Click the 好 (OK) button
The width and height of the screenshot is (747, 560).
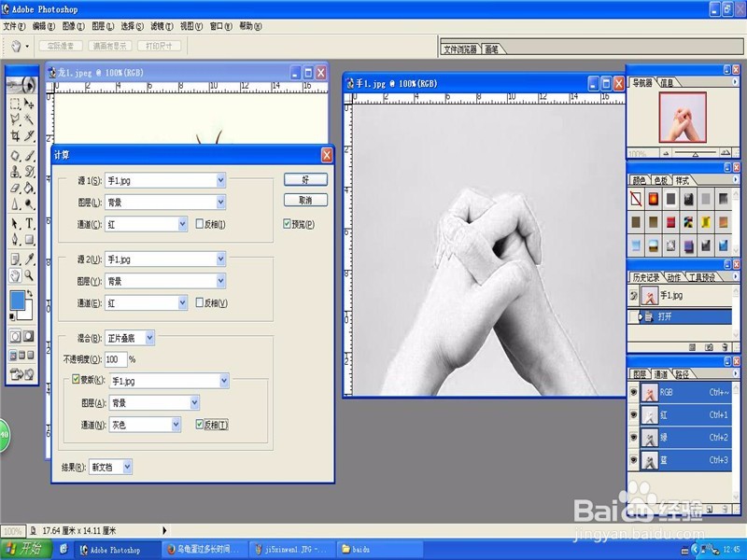[305, 179]
